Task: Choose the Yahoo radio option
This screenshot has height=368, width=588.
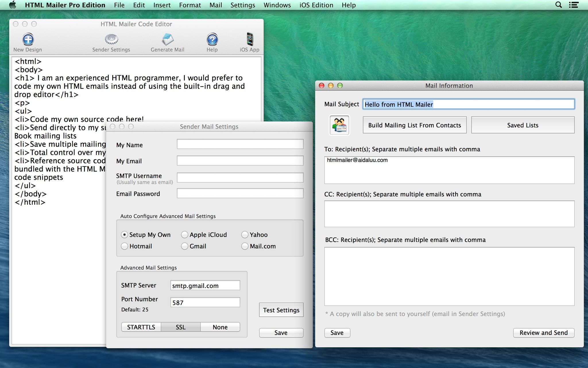Action: coord(245,235)
